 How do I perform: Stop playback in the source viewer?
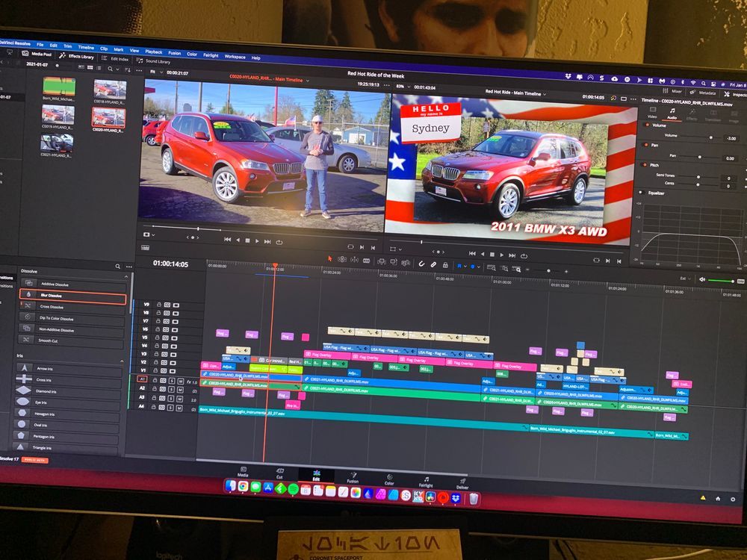point(247,241)
